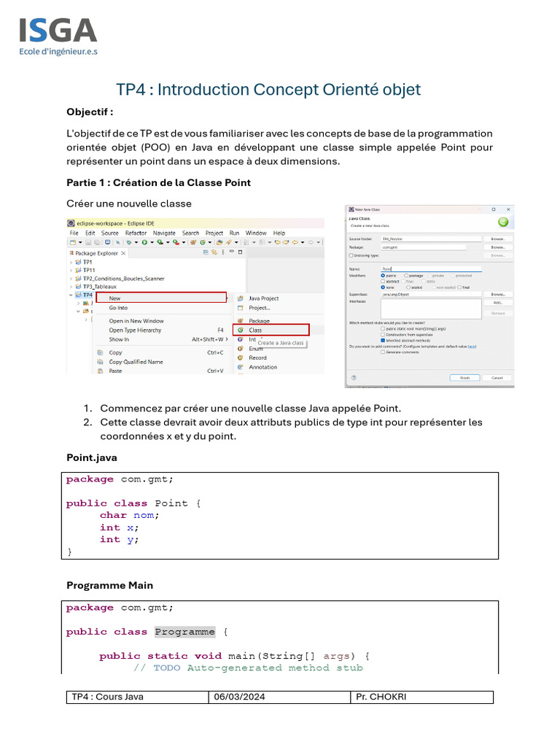The image size is (560, 747).
Task: Select the none radio button
Action: [x=383, y=287]
